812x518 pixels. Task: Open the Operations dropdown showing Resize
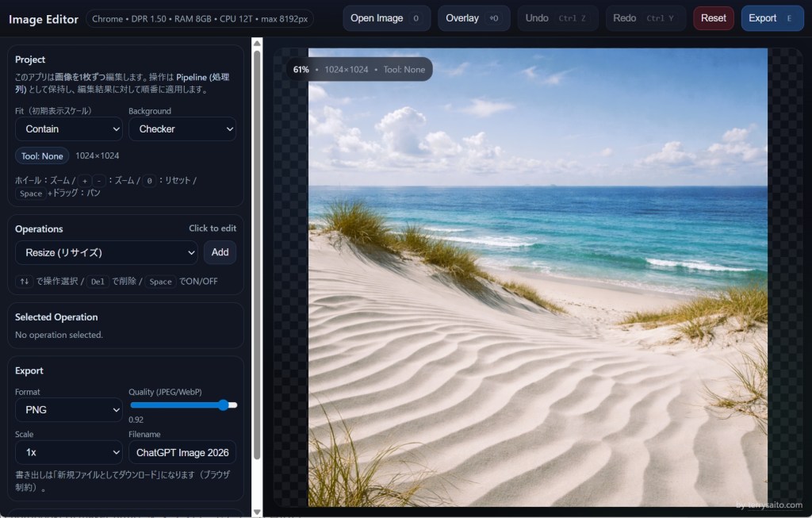coord(106,252)
